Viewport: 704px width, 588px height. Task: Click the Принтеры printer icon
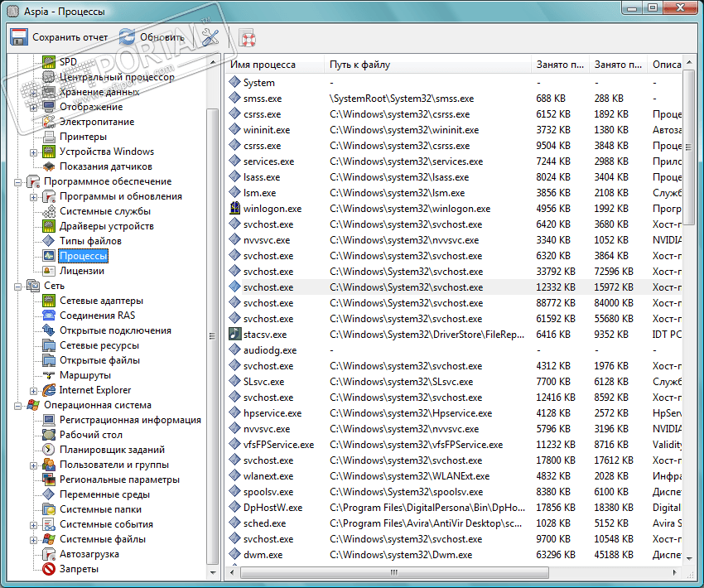pyautogui.click(x=49, y=137)
